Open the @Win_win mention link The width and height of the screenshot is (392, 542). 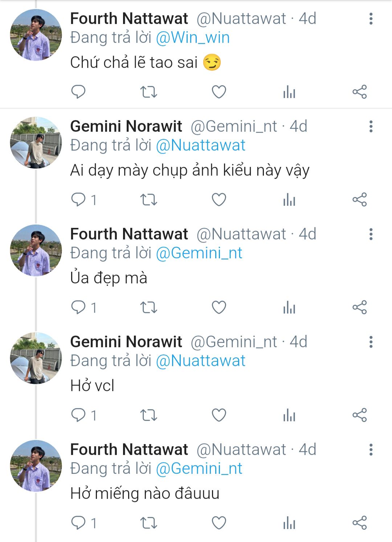pyautogui.click(x=193, y=38)
